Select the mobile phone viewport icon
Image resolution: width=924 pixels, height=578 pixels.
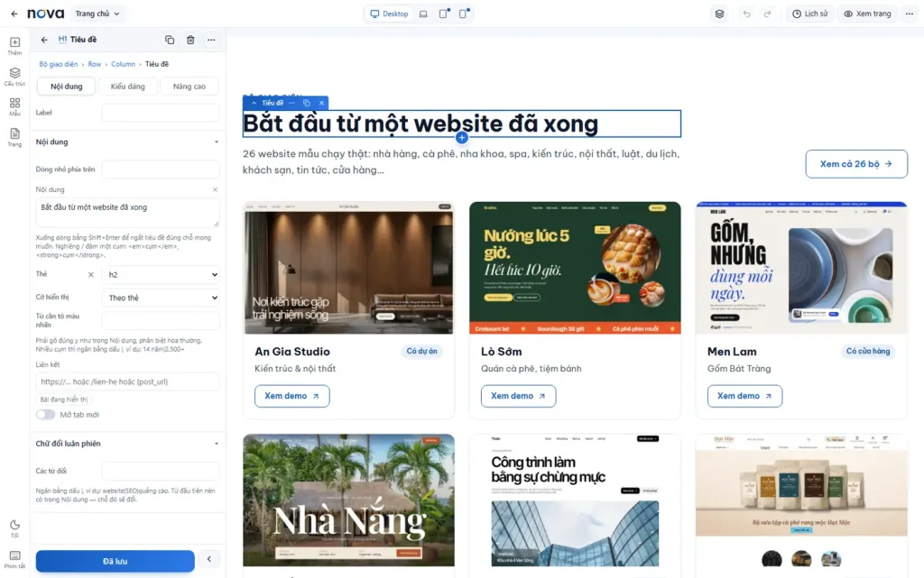tap(464, 14)
